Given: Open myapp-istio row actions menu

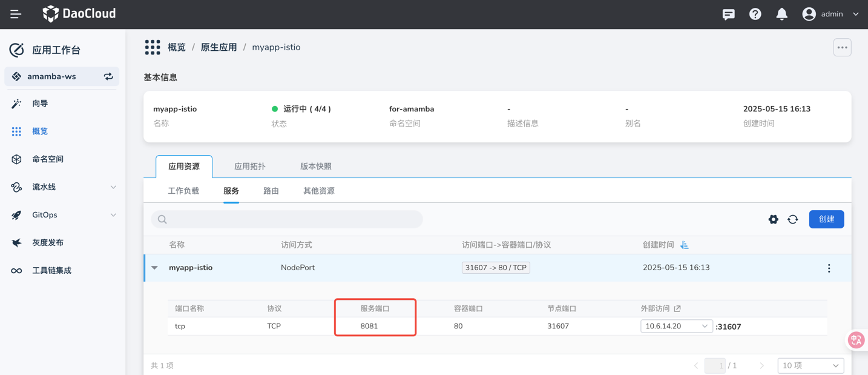Looking at the screenshot, I should coord(829,268).
